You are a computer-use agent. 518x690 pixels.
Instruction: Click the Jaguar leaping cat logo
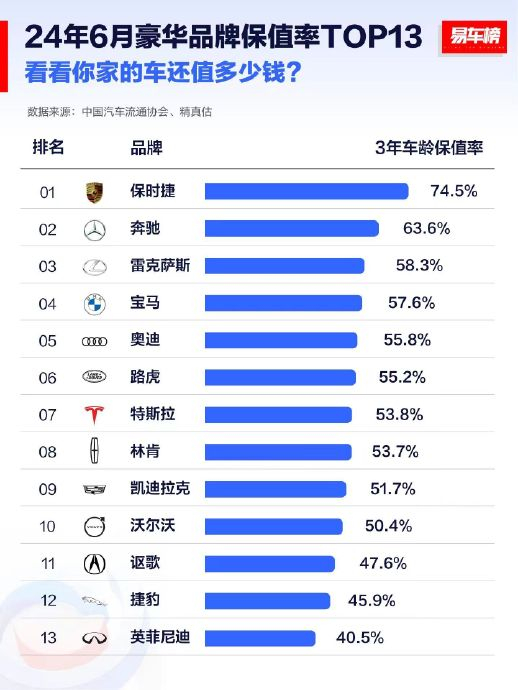94,601
